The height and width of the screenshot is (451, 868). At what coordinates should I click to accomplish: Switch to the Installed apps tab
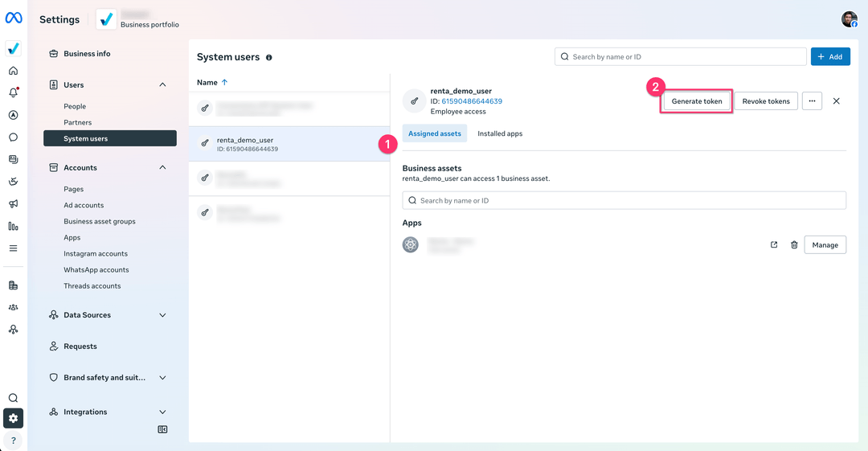[500, 133]
